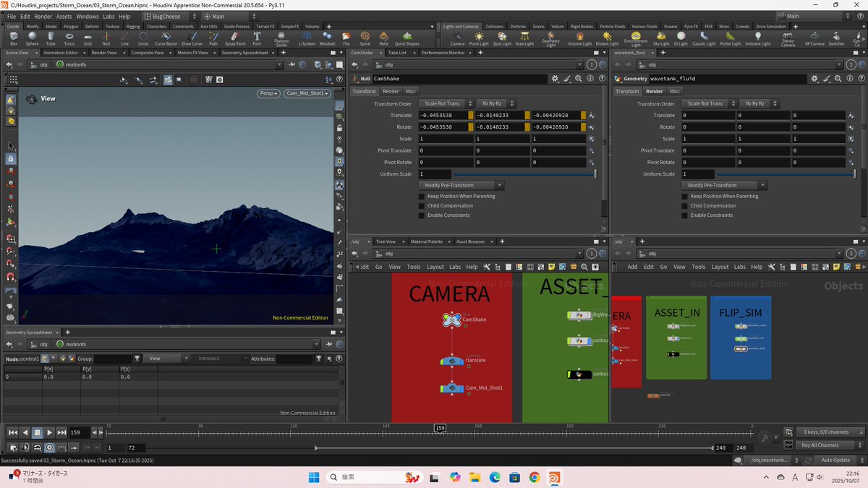Select the Box shelf tool

[14, 38]
